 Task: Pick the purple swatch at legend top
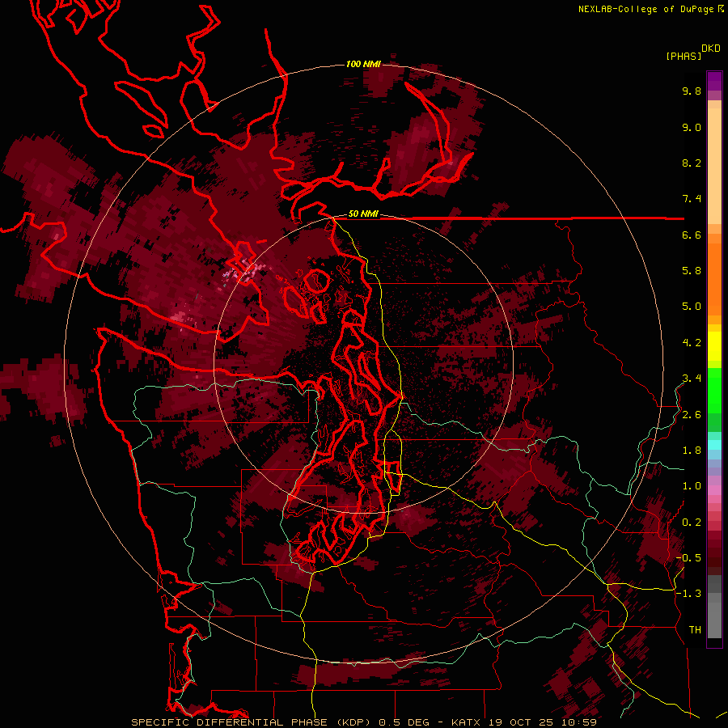[x=714, y=81]
